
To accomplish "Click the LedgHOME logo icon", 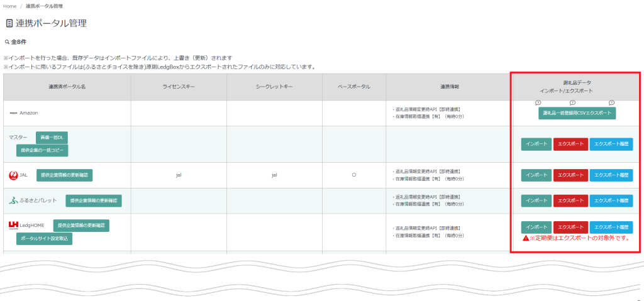I will pyautogui.click(x=14, y=225).
